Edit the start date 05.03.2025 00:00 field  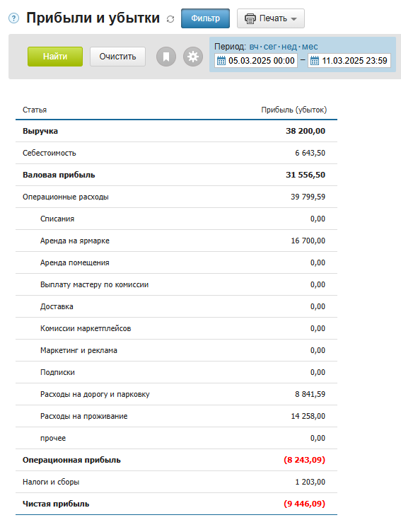tap(256, 61)
